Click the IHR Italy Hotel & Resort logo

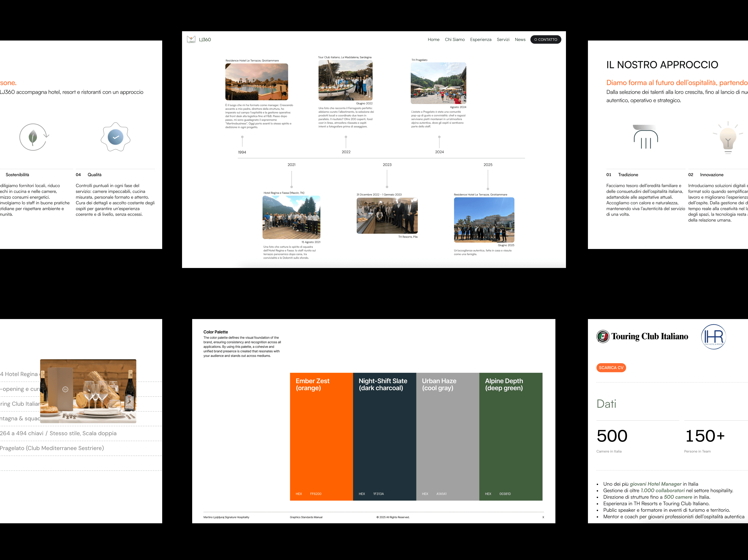click(714, 337)
